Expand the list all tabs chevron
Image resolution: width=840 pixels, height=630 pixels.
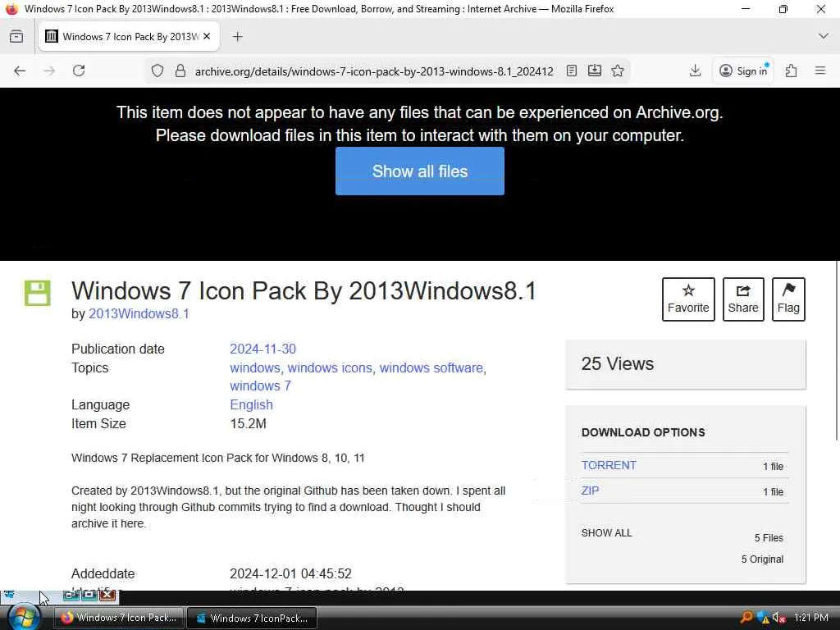coord(824,36)
